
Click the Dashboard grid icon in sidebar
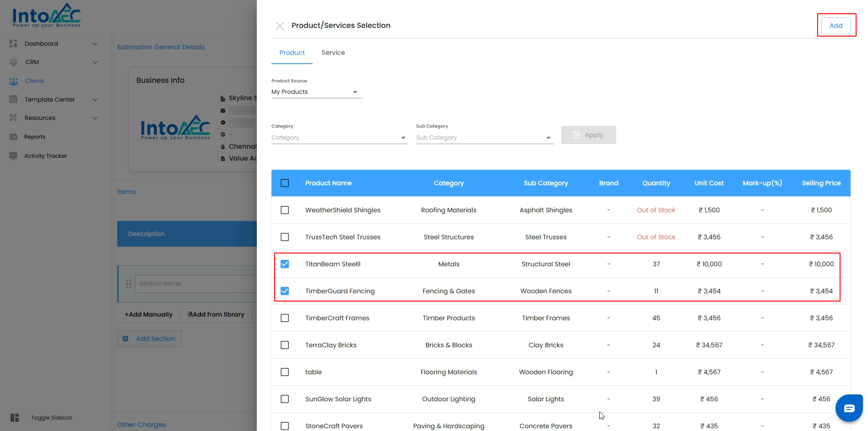(x=13, y=44)
